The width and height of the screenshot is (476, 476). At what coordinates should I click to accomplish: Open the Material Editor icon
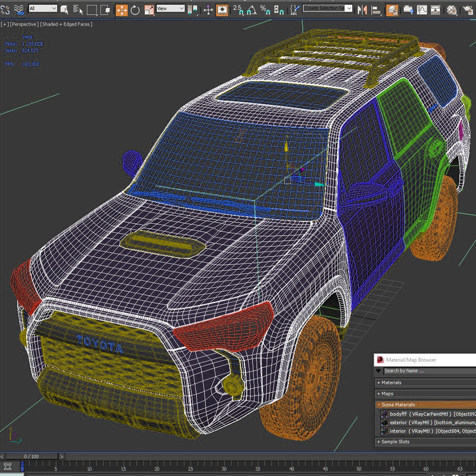click(x=451, y=10)
